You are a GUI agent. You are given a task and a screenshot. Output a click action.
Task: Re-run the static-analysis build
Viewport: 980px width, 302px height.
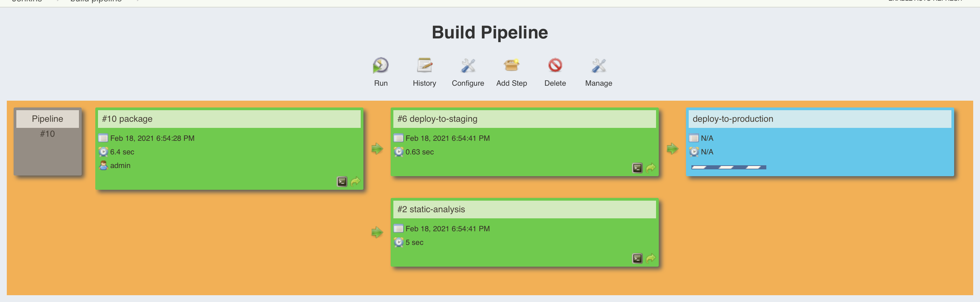[x=651, y=258]
